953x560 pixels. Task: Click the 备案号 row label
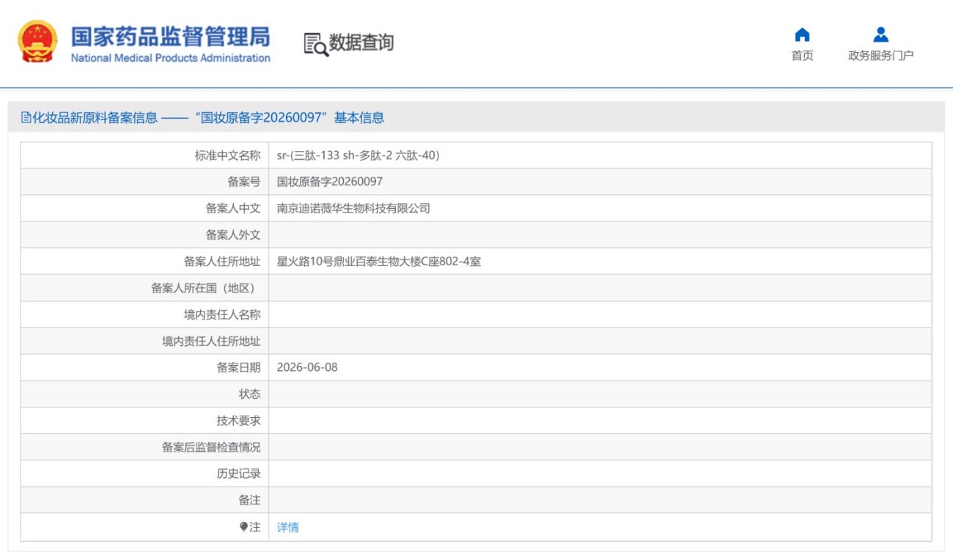244,182
